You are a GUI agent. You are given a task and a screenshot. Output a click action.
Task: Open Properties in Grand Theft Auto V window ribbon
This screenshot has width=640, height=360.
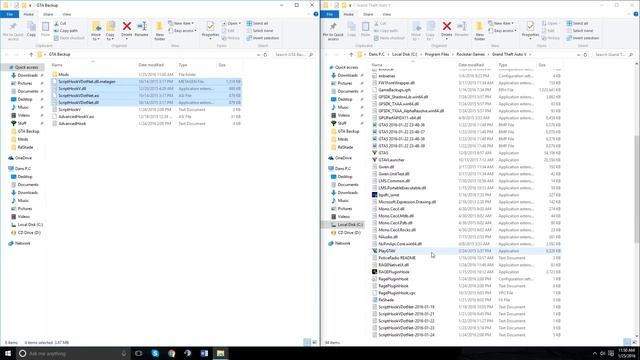pos(530,30)
